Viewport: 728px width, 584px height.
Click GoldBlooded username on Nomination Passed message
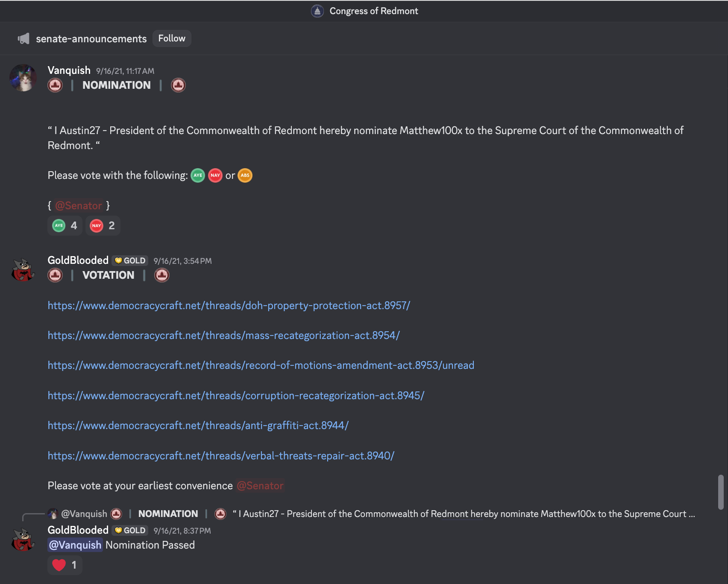click(78, 530)
